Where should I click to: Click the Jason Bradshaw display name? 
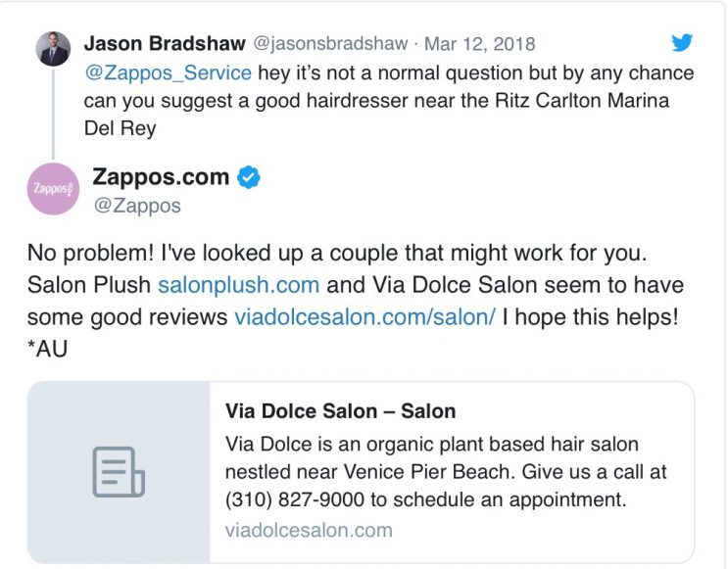click(165, 44)
